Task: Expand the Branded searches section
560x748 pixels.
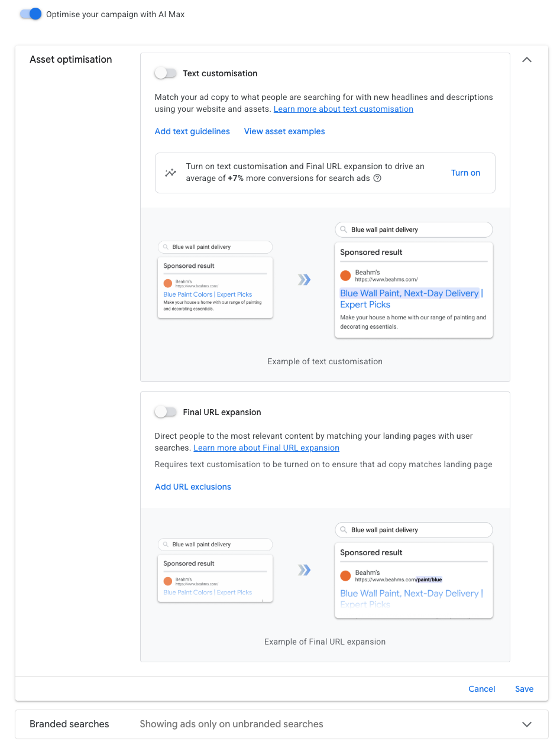Action: pyautogui.click(x=527, y=724)
